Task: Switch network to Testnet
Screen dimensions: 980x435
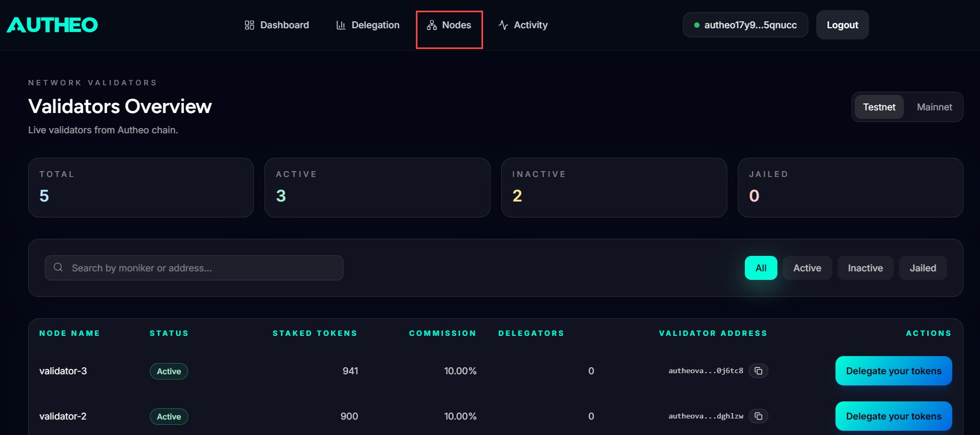Action: (879, 107)
